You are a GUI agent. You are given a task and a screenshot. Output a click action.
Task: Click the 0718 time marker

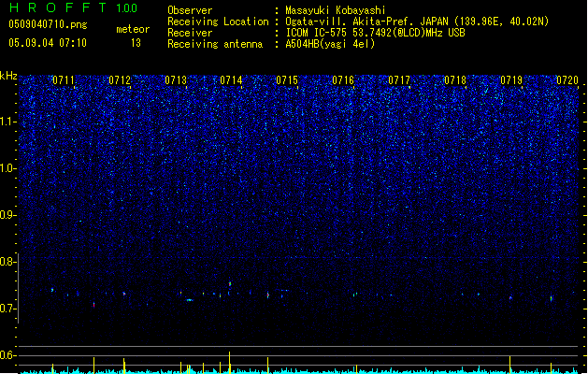point(455,80)
